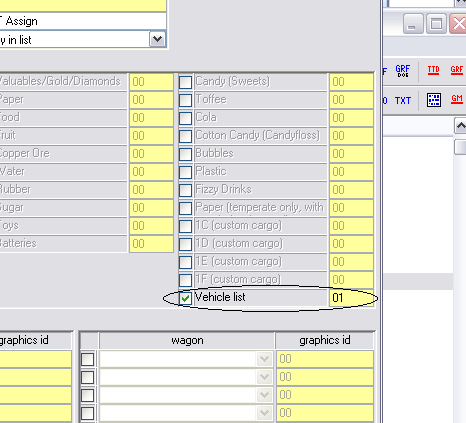Click the blue dotted grid toolbar icon
This screenshot has height=423, width=466.
434,100
